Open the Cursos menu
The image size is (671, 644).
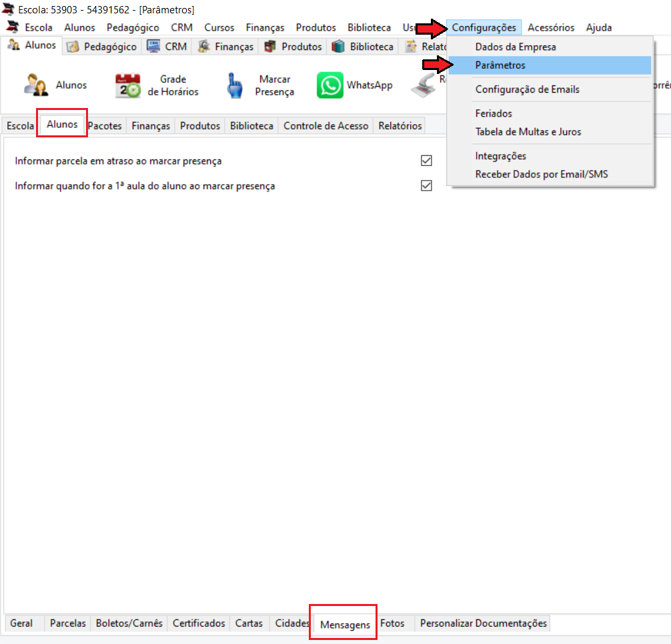coord(219,27)
